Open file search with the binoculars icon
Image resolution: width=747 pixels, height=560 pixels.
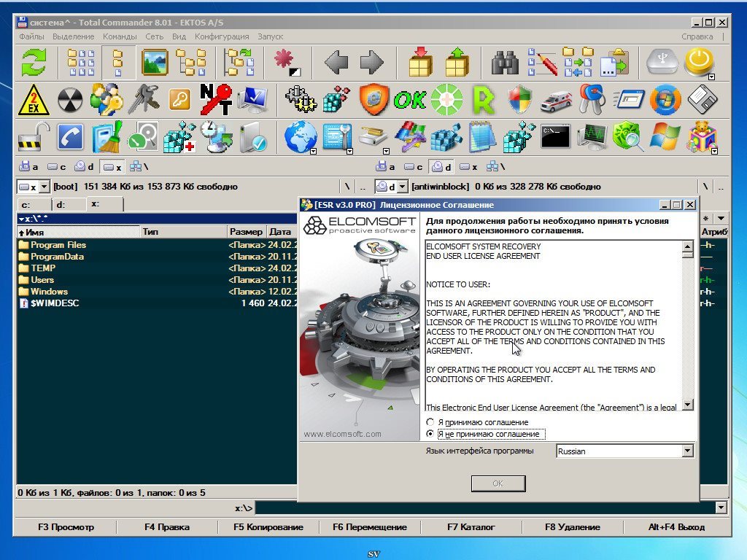point(505,63)
